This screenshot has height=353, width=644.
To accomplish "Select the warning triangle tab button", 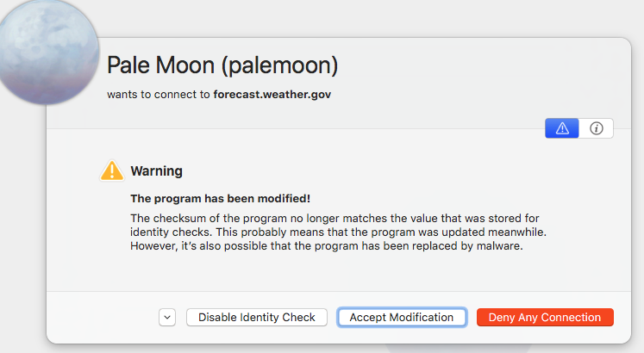I will [x=562, y=128].
